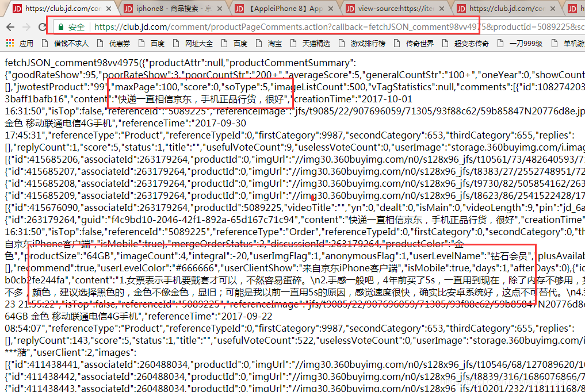Switch to the fifth tab 'https://club.jd.com/cor'
Screen dimensions: 585x392
506,8
